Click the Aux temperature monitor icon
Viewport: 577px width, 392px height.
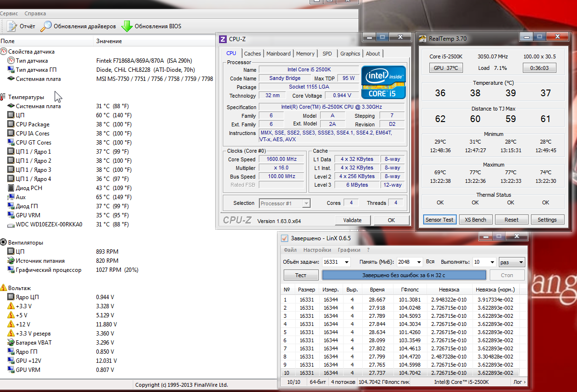[x=11, y=197]
